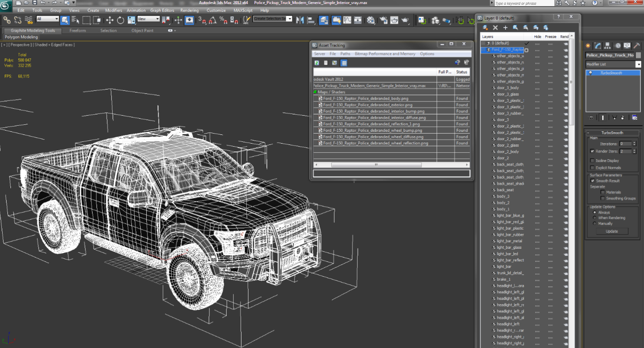The image size is (644, 348).
Task: Enable Separate by Smoothing Groups checkbox
Action: click(x=603, y=198)
